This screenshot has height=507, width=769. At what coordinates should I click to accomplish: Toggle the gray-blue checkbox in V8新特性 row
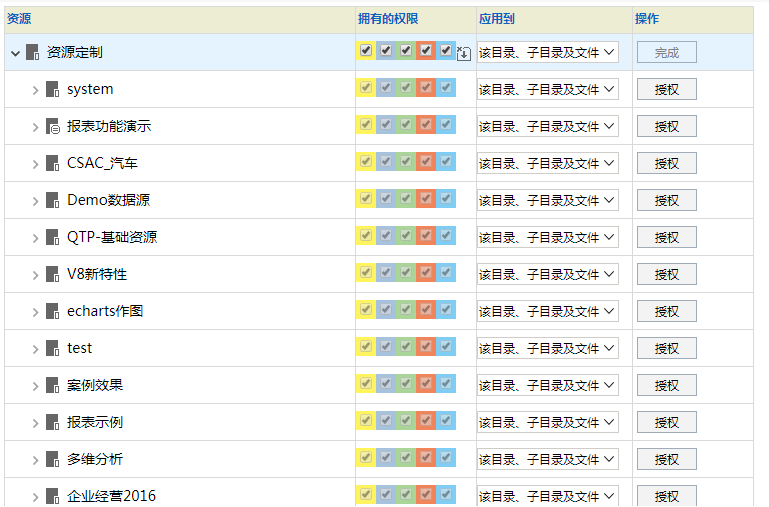point(386,272)
